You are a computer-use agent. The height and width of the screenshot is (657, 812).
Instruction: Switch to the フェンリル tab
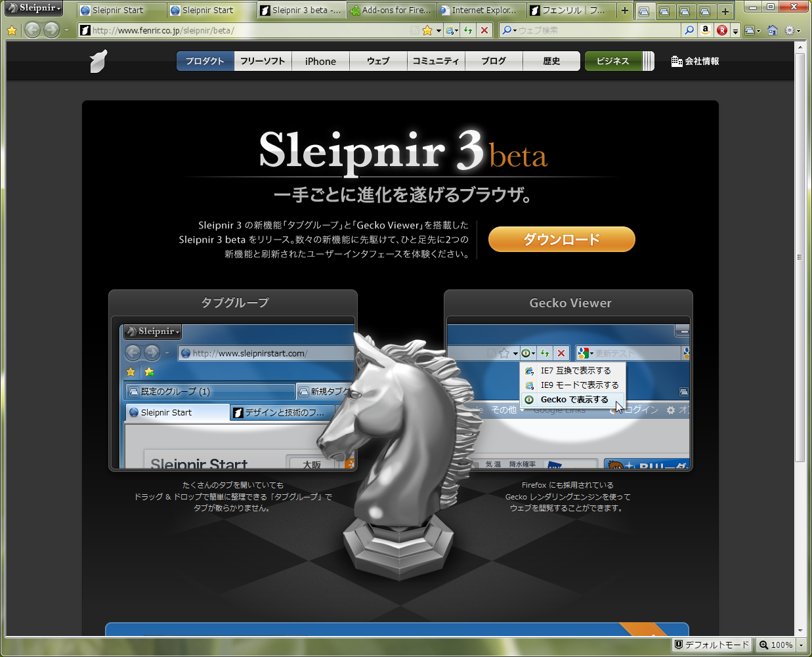coord(571,11)
